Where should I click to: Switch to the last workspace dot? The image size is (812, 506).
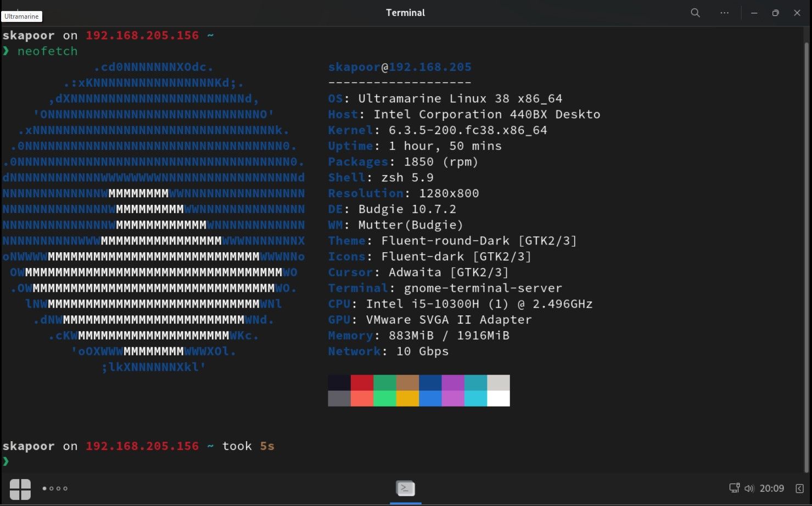(x=65, y=488)
